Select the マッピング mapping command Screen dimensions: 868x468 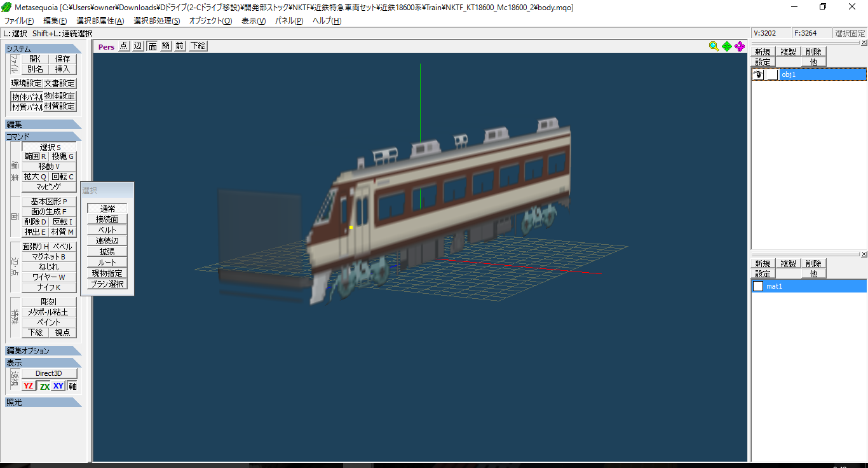50,187
